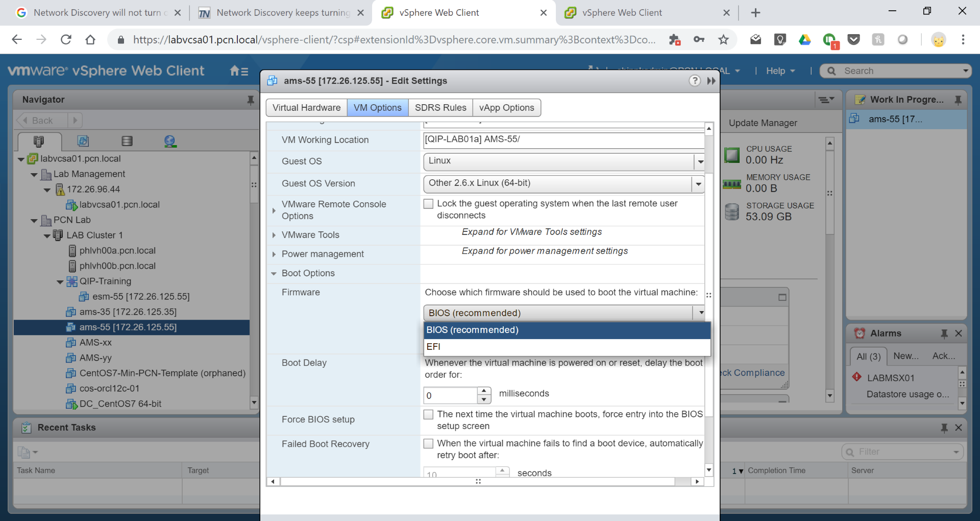
Task: Minimize Edit Settings to Work In Progress
Action: (x=711, y=81)
